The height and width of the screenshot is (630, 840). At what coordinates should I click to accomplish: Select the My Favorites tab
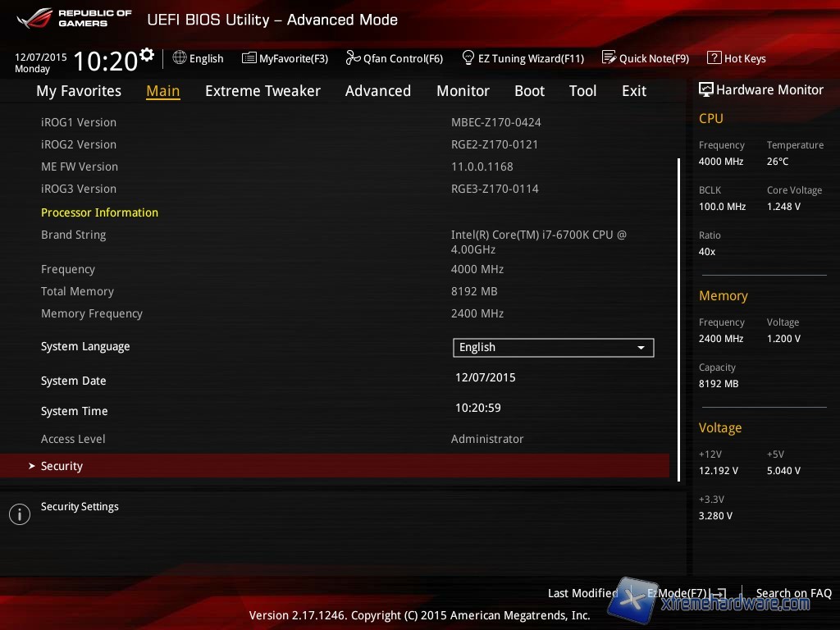pyautogui.click(x=79, y=91)
